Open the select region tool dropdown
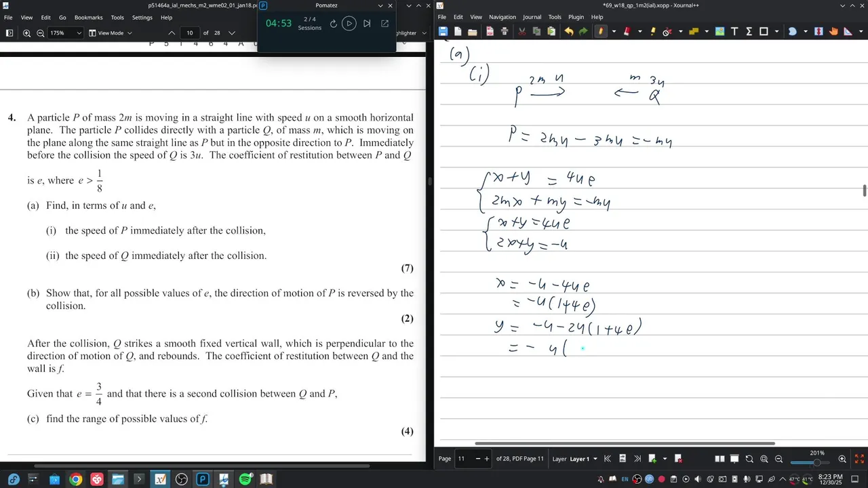 click(806, 31)
